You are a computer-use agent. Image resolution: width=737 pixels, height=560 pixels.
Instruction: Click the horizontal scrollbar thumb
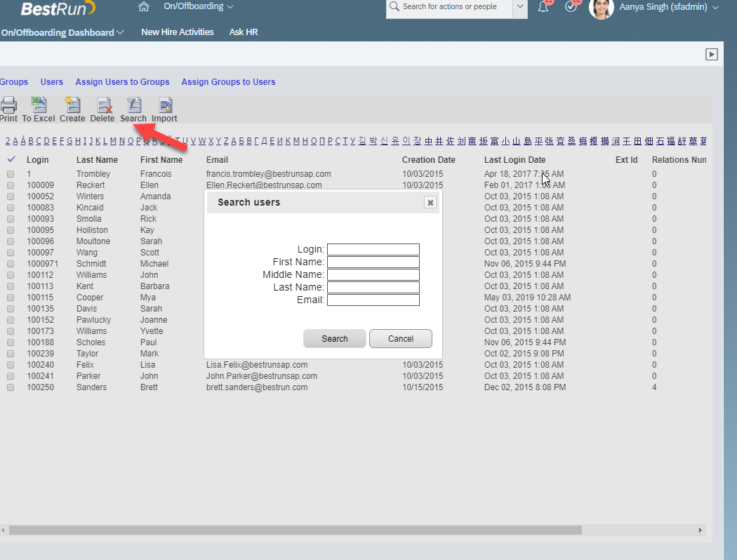click(x=296, y=531)
